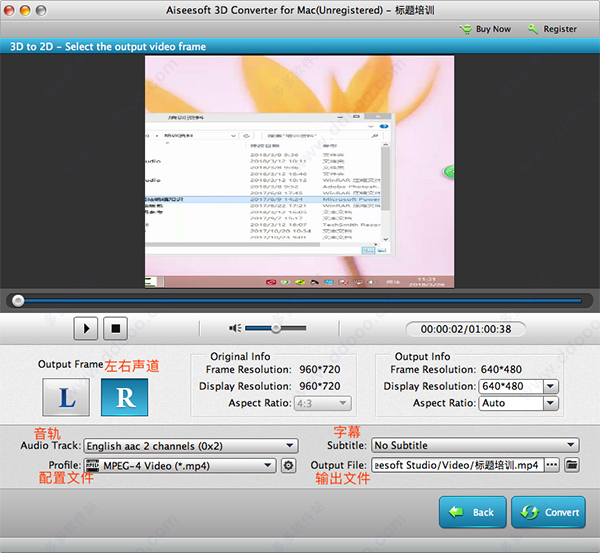Click the Convert button

[548, 512]
